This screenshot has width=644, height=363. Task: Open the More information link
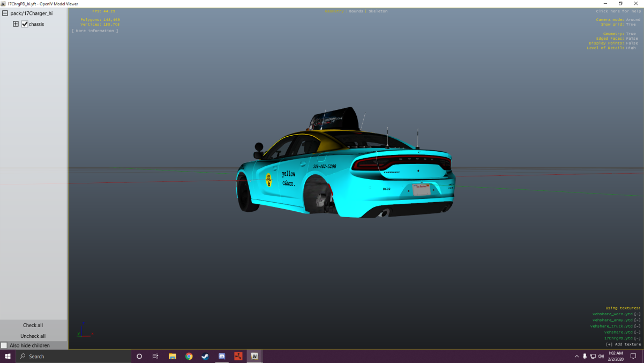pos(95,31)
